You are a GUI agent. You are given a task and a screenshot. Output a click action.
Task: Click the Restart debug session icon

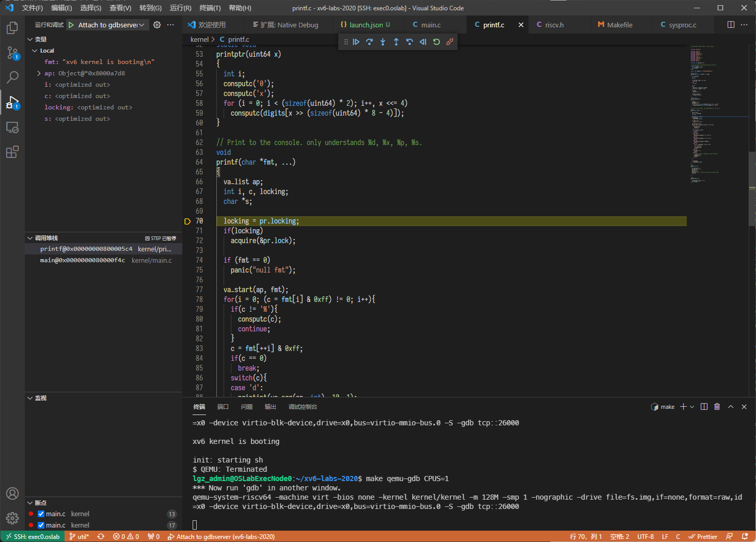coord(436,42)
